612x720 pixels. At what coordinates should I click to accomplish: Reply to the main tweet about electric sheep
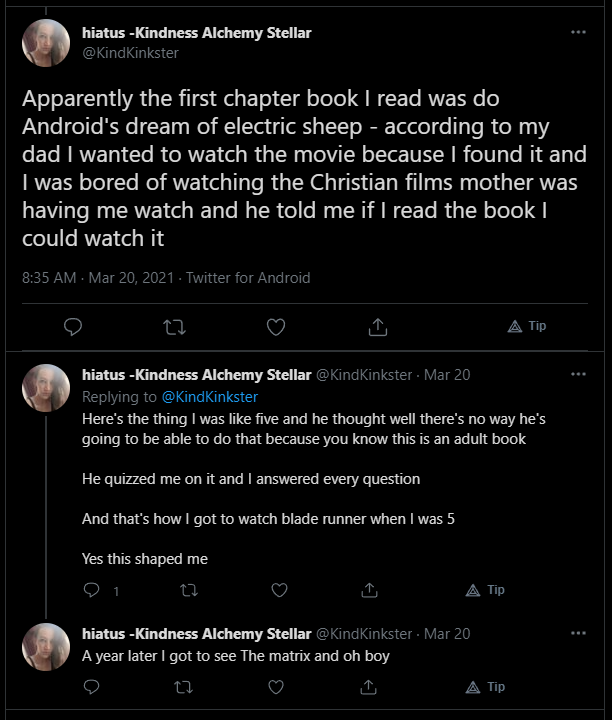[73, 327]
